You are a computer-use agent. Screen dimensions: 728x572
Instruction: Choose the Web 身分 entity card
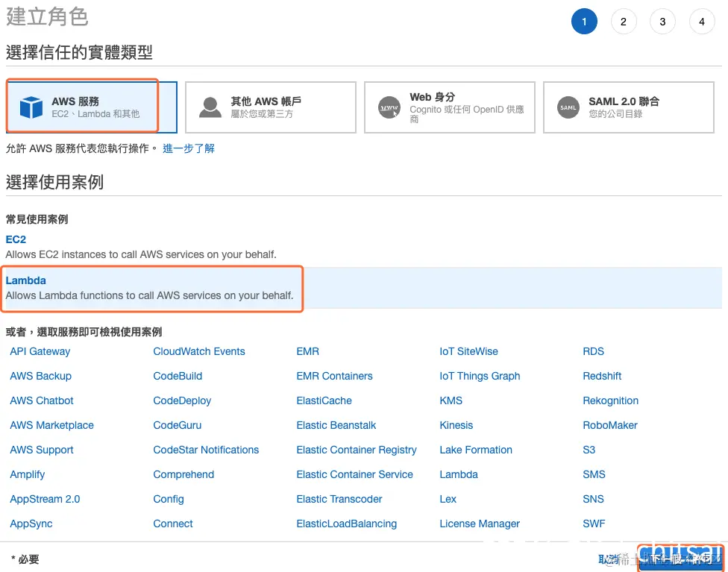(450, 107)
